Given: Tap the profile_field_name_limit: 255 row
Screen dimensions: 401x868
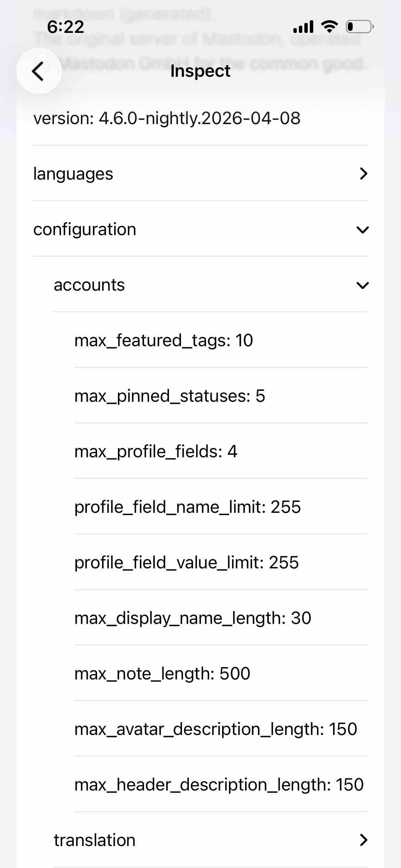Looking at the screenshot, I should tap(187, 507).
